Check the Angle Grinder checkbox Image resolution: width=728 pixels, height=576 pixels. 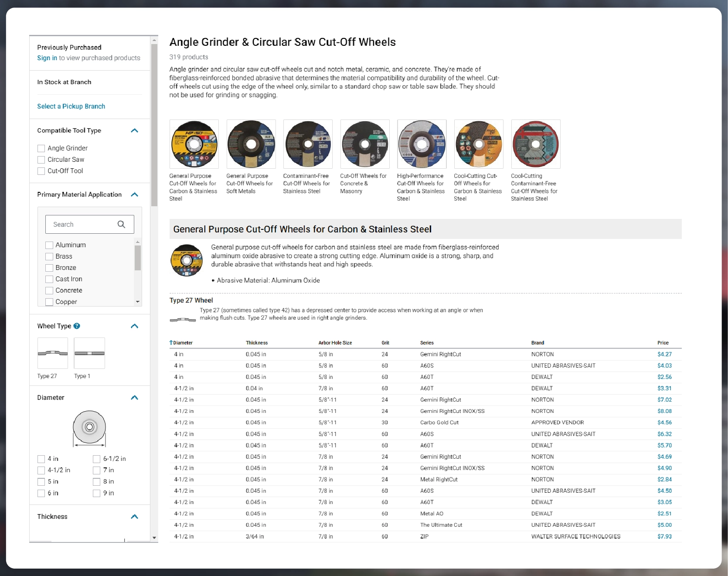click(41, 148)
